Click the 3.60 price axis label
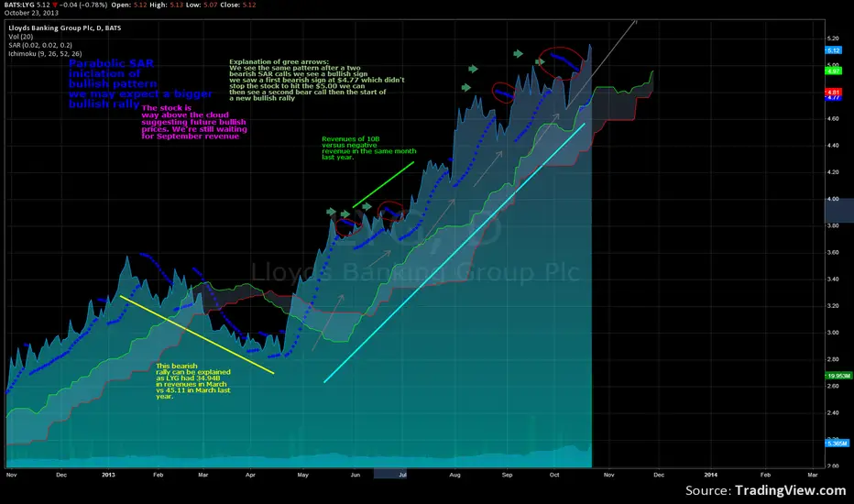This screenshot has width=854, height=504. click(x=833, y=252)
